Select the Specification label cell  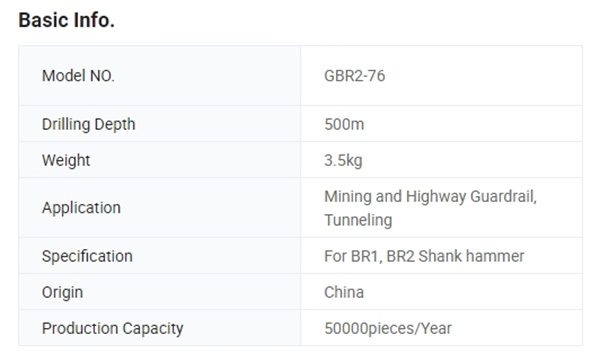point(160,256)
